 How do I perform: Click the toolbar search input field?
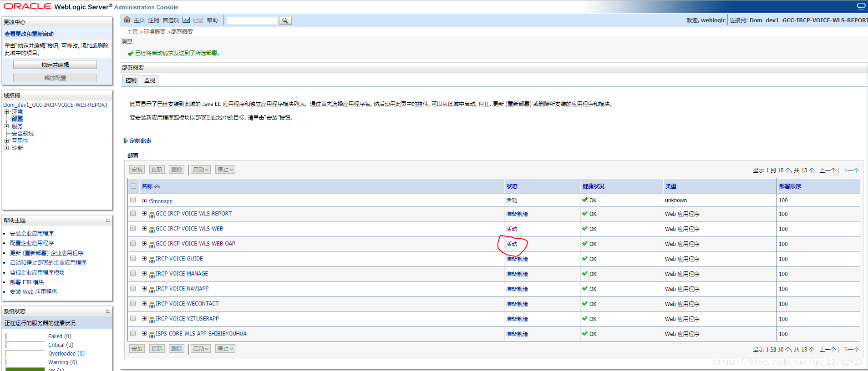pos(252,21)
